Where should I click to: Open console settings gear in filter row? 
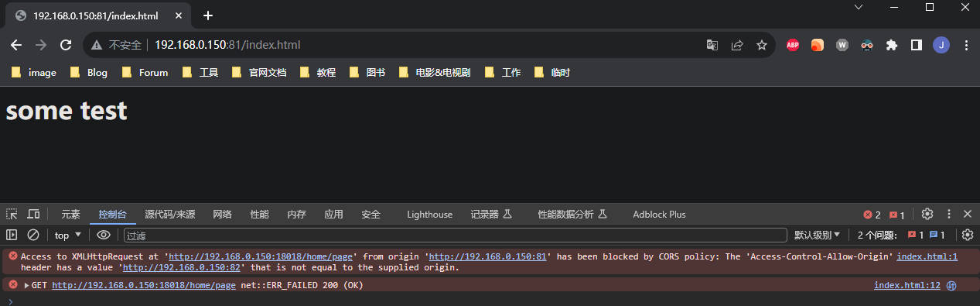tap(968, 235)
